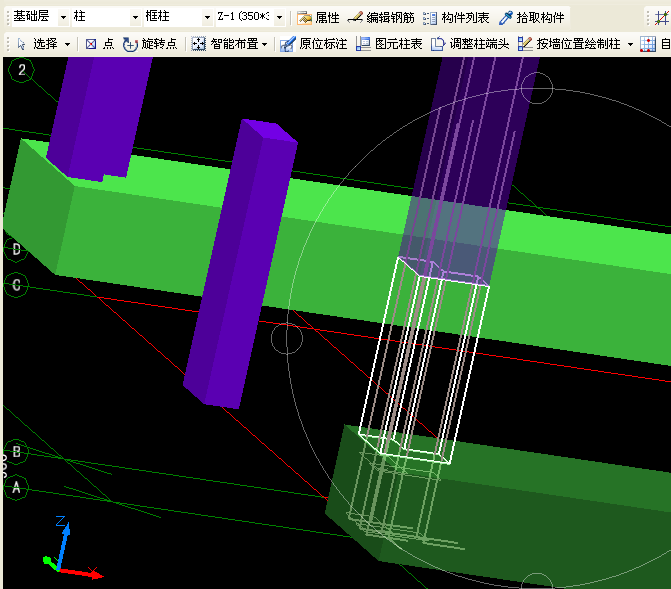Image resolution: width=671 pixels, height=589 pixels.
Task: Expand the 按墙位置绘制柱 dropdown arrow
Action: [x=630, y=44]
